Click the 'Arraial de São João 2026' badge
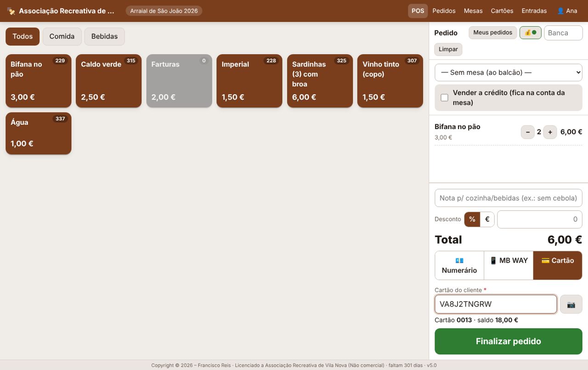Screen dimensions: 588x370 click(164, 11)
